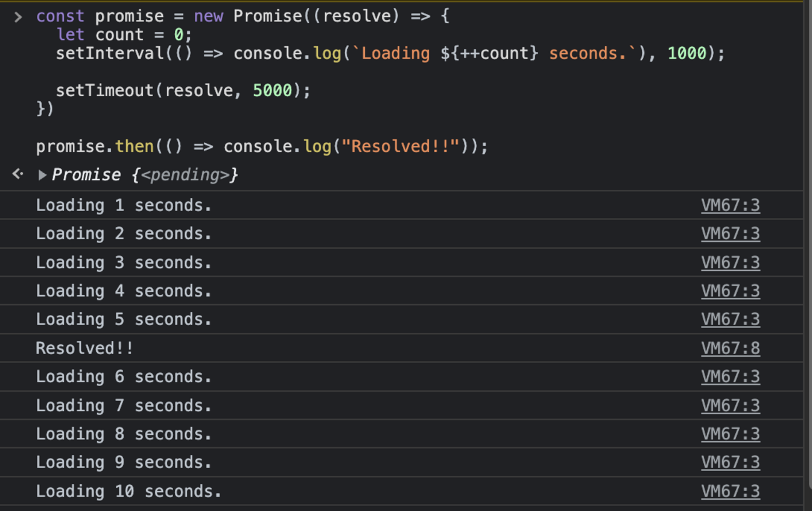Click the promise.then code line
Viewport: 812px width, 511px height.
[261, 147]
